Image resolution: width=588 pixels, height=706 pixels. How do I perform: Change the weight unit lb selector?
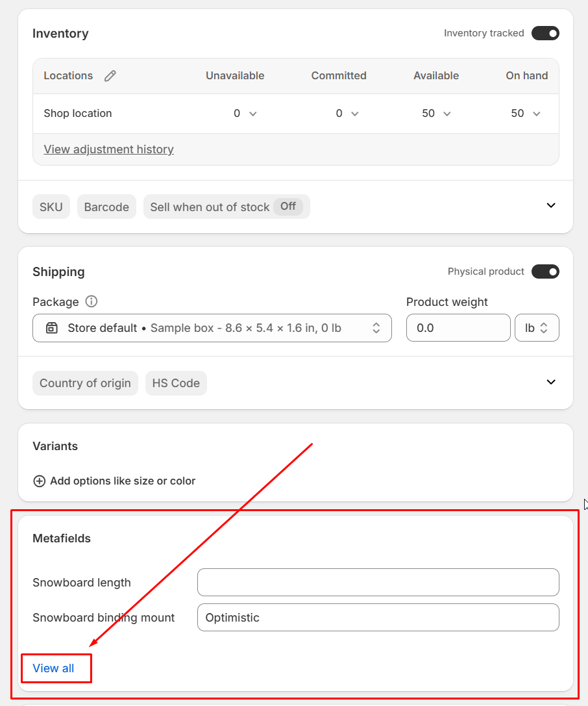(x=537, y=328)
